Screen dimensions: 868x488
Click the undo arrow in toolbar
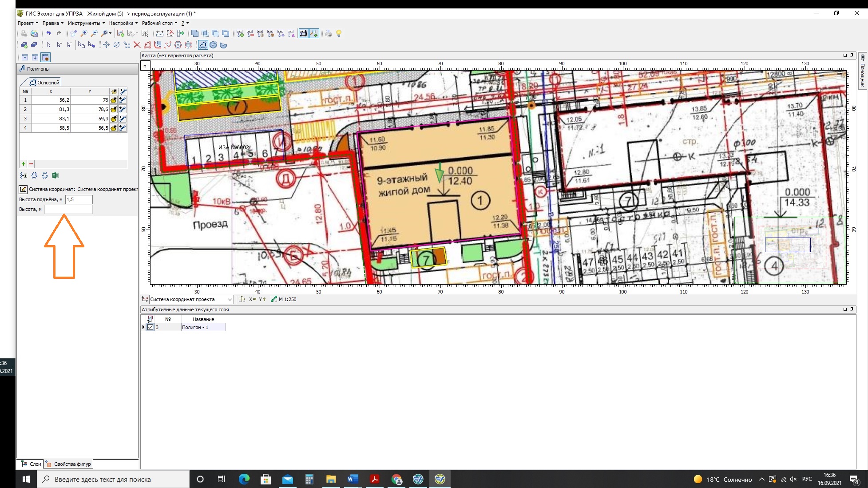tap(48, 33)
